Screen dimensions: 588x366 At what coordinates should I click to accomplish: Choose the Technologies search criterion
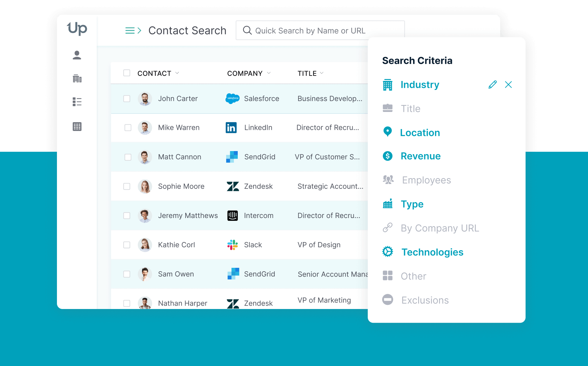point(432,252)
